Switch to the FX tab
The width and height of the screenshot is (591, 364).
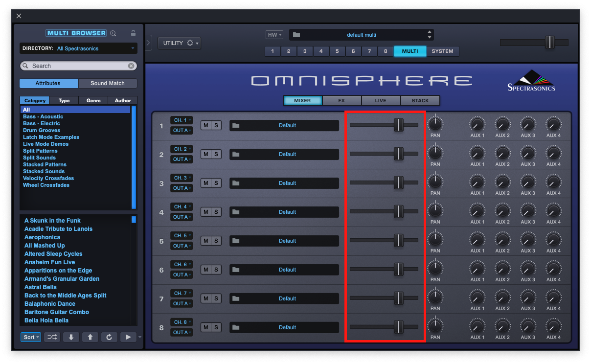pos(341,100)
